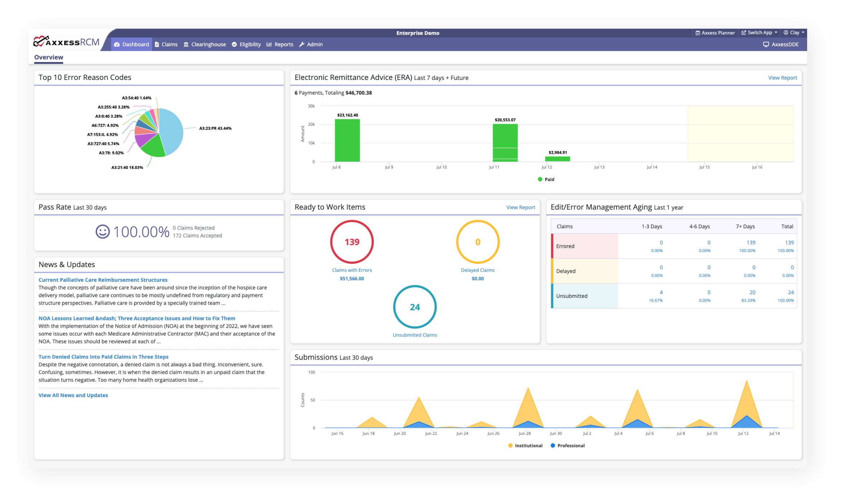This screenshot has width=843, height=504.
Task: Open the Eligibility menu
Action: point(246,44)
